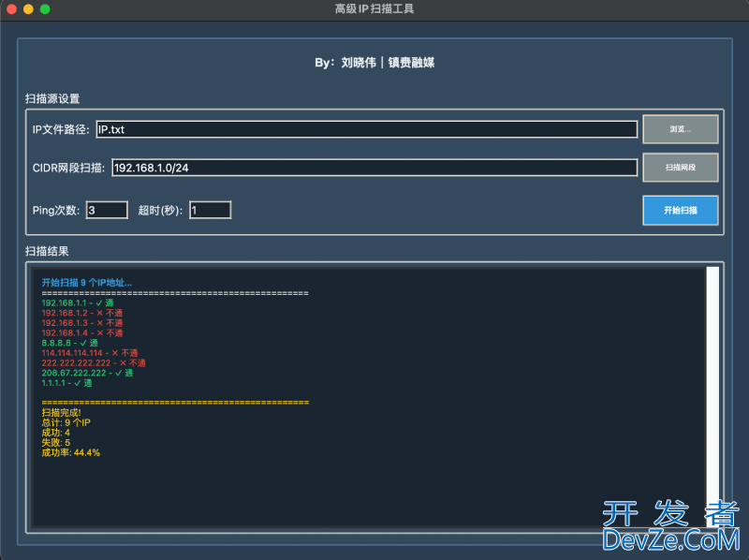749x560 pixels.
Task: Click the 高级 IP 扫描工具 window title
Action: [374, 8]
